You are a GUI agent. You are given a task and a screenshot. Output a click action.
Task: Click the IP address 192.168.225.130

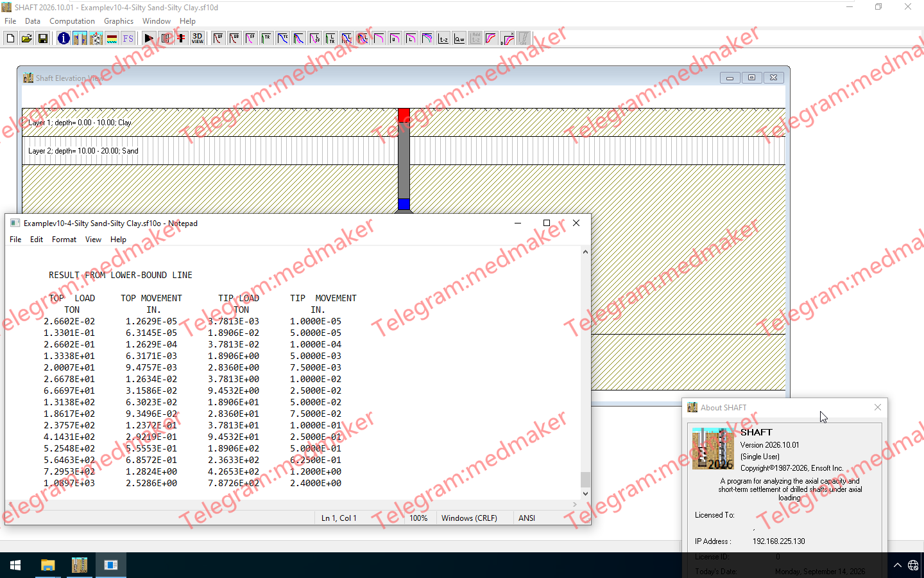coord(779,541)
